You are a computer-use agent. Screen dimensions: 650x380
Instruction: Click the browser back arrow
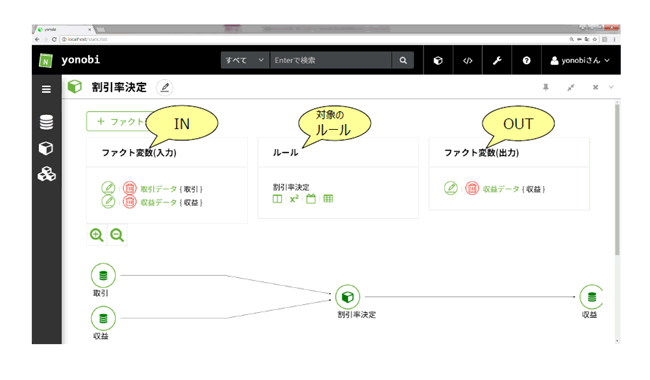(x=37, y=39)
